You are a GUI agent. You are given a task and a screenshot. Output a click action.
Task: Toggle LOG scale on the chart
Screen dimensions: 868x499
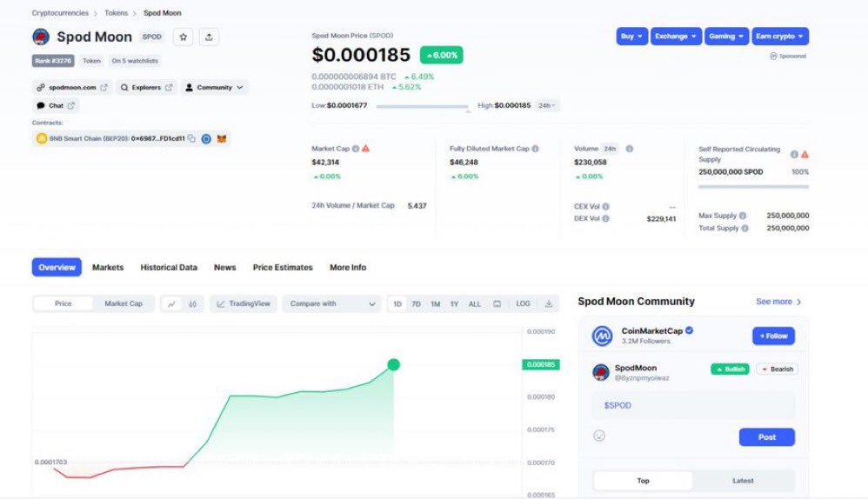523,303
